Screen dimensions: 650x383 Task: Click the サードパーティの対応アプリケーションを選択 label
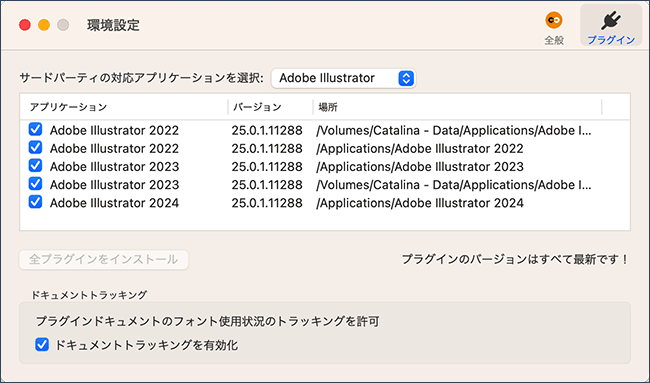[141, 78]
